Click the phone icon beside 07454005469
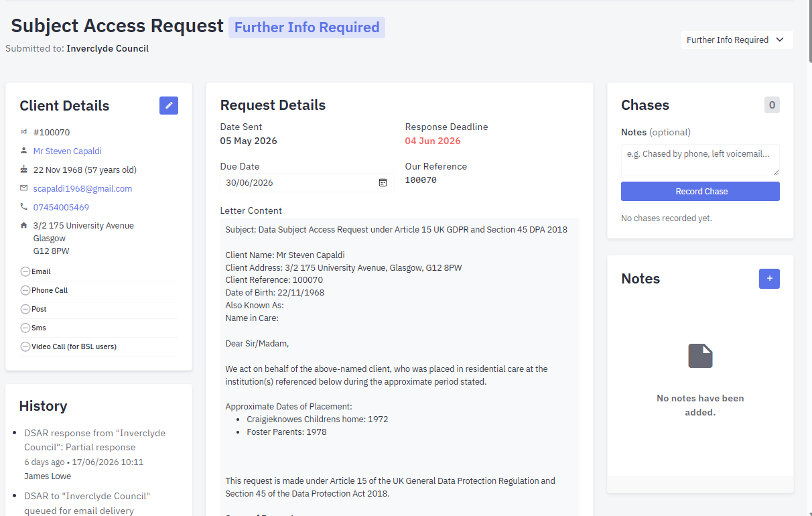Image resolution: width=812 pixels, height=516 pixels. click(x=24, y=207)
